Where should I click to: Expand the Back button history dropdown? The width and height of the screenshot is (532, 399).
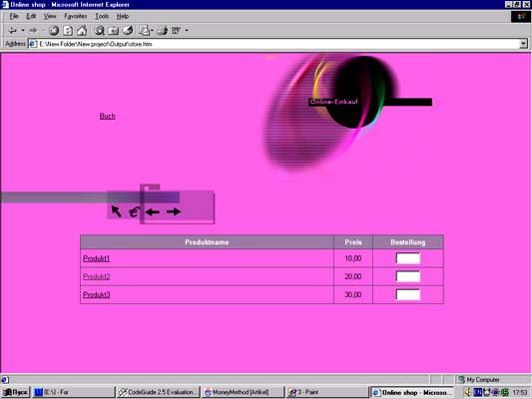[23, 31]
